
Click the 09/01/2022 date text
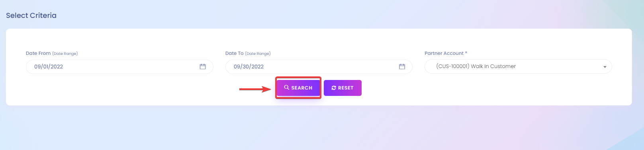click(49, 67)
